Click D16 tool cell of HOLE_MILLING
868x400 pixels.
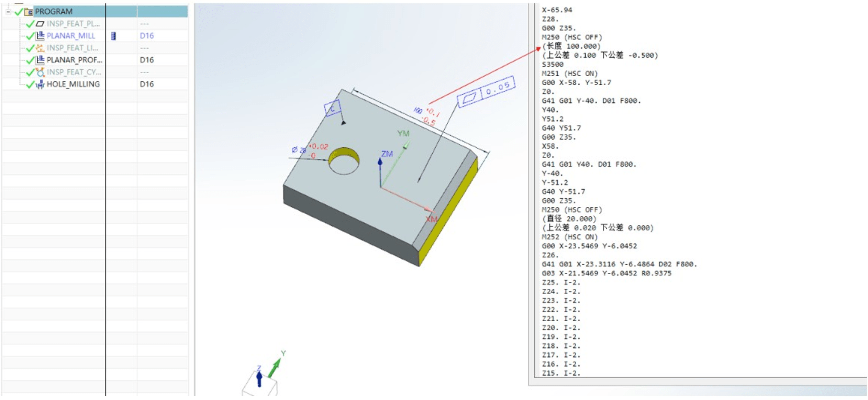pos(147,84)
